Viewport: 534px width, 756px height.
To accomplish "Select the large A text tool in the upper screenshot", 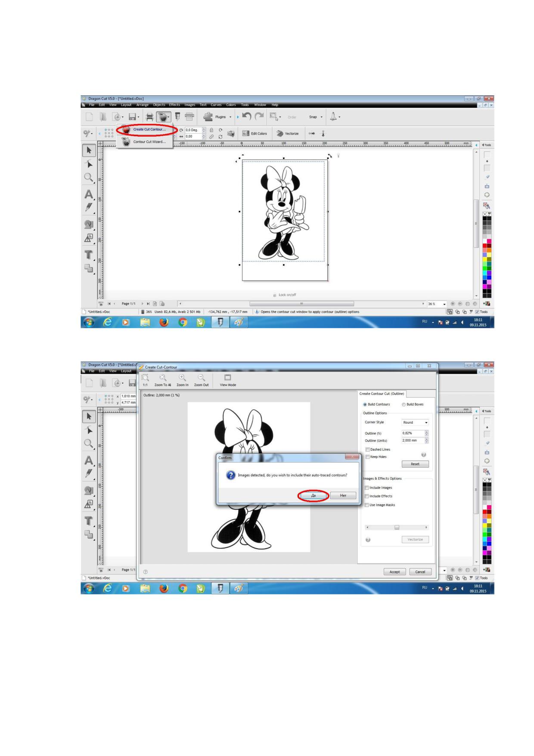I will (x=89, y=194).
